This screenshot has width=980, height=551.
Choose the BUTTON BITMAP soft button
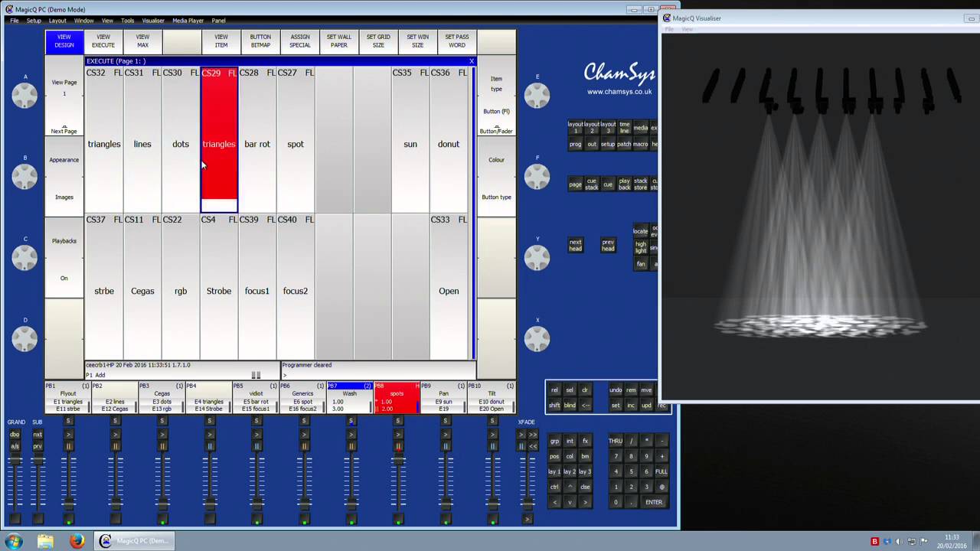pos(260,41)
